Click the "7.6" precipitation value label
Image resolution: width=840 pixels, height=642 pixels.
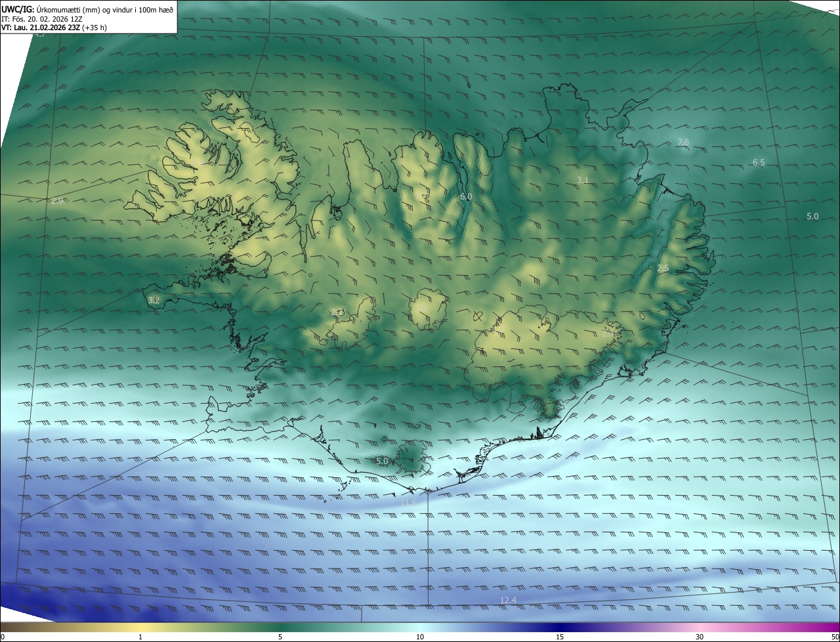click(683, 142)
